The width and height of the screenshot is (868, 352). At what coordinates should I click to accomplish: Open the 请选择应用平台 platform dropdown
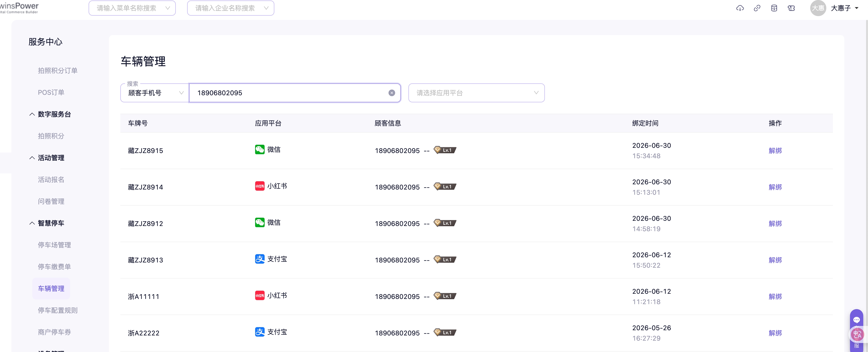tap(476, 93)
